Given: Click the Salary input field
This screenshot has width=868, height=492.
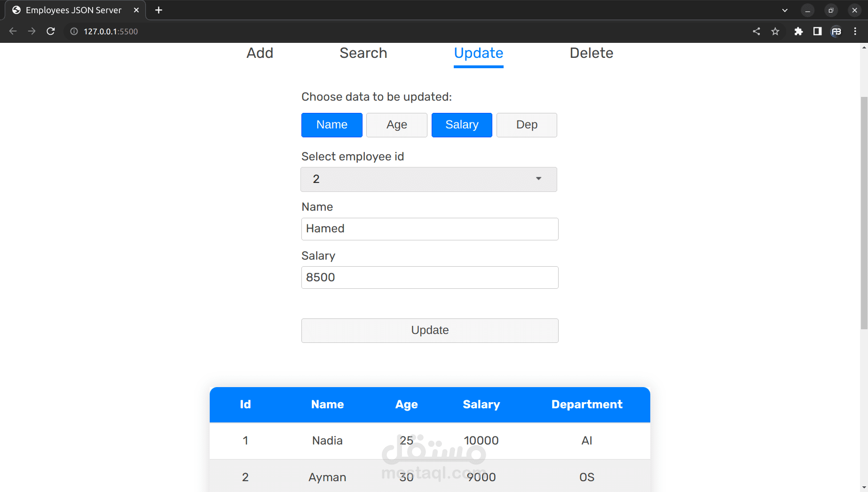Looking at the screenshot, I should pyautogui.click(x=430, y=278).
